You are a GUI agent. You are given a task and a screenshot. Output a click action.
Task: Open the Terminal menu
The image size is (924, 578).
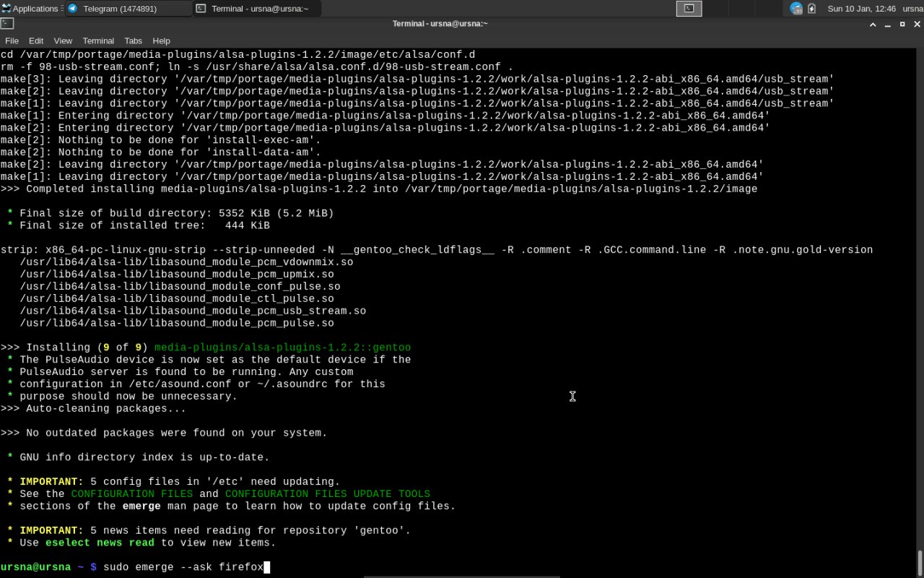98,40
